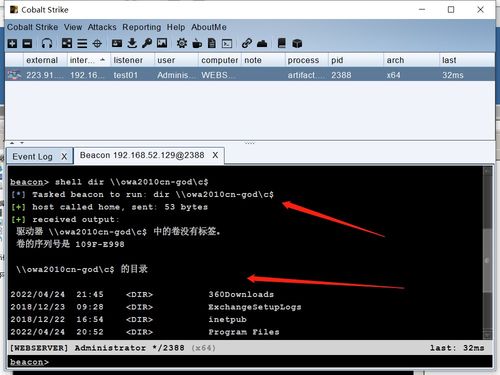Image resolution: width=500 pixels, height=375 pixels.
Task: Close the Beacon 192.168.52.129@2388 tab
Action: (215, 155)
